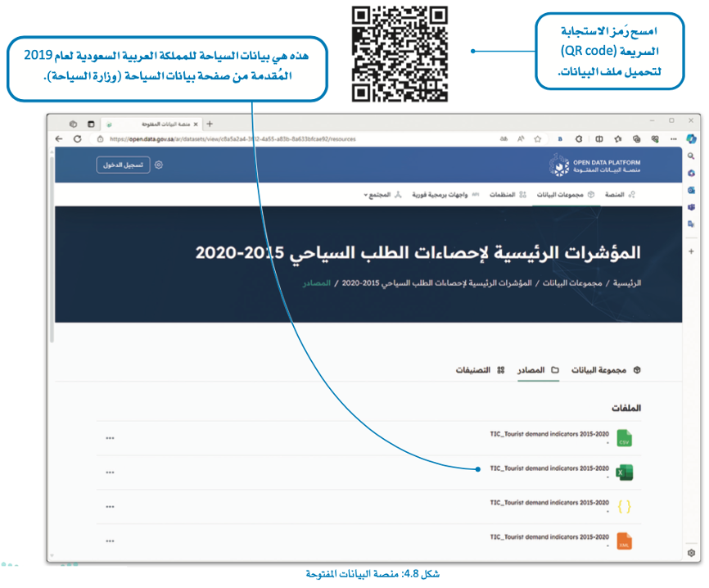Screen dimensions: 709x588
Task: Click the page settings gear next to تسجيل الدخول
Action: [158, 165]
